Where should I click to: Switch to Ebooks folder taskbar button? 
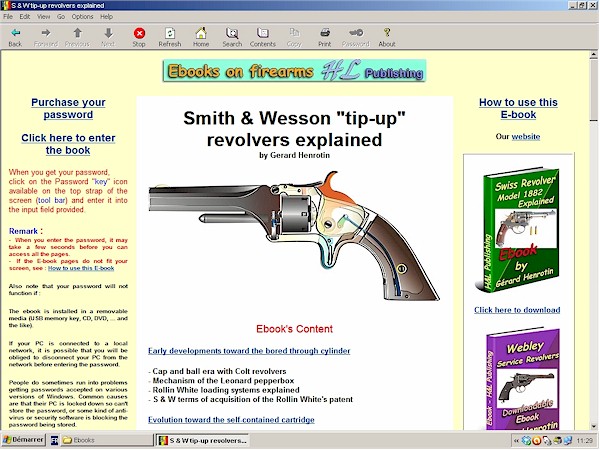click(107, 440)
